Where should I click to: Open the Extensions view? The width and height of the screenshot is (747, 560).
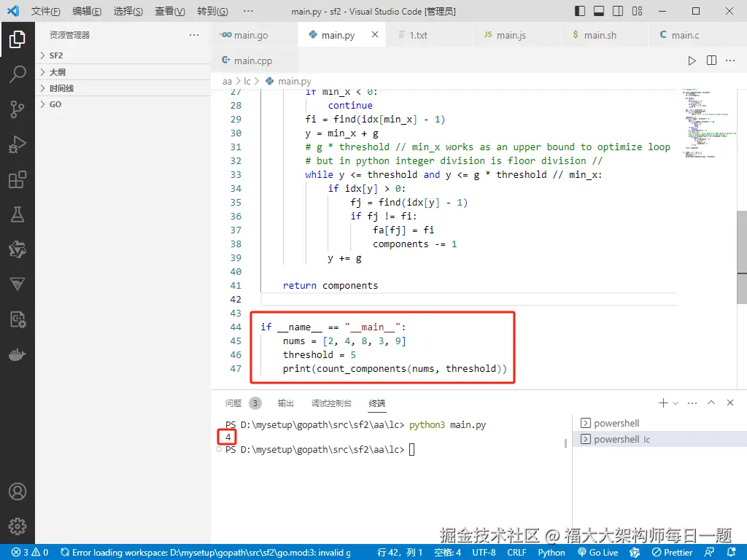(18, 179)
